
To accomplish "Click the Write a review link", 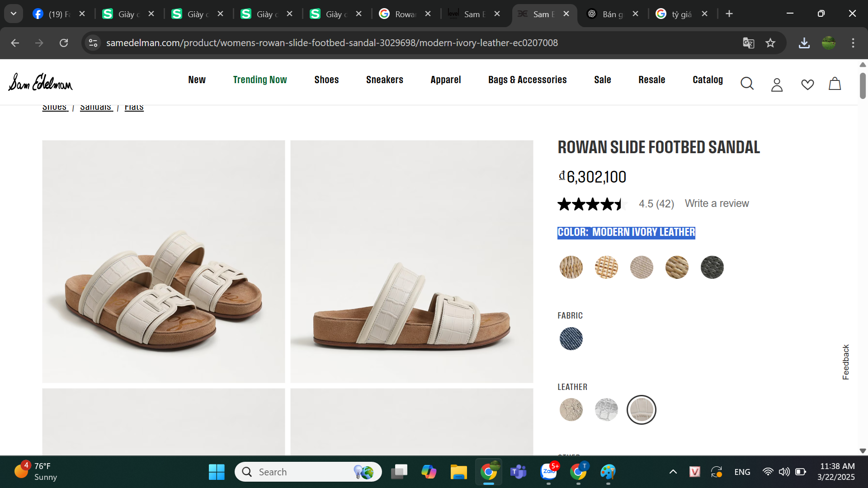I will point(717,203).
